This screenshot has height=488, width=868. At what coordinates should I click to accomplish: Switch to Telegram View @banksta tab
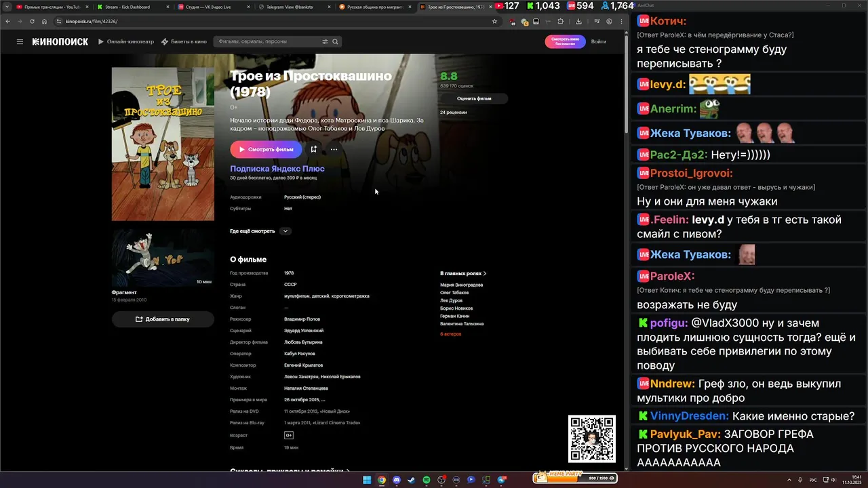(x=294, y=6)
